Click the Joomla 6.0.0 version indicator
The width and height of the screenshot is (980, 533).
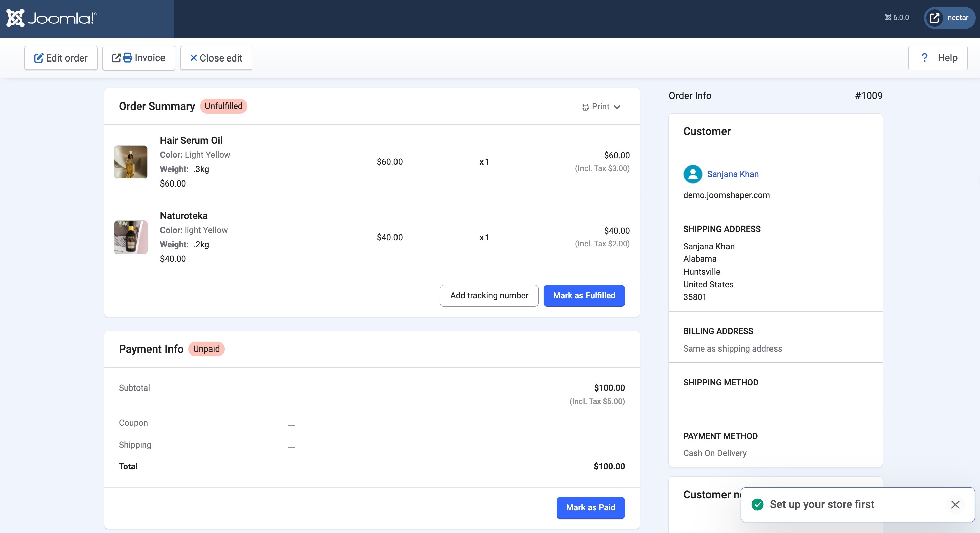pyautogui.click(x=897, y=18)
